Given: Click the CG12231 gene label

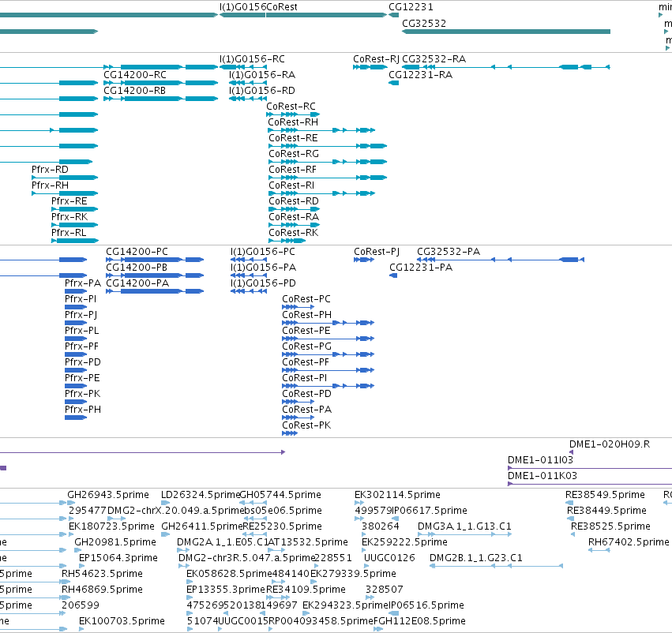Looking at the screenshot, I should 411,7.
